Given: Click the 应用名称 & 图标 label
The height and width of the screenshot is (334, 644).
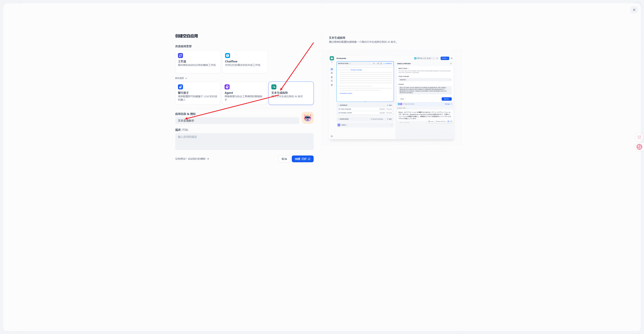Looking at the screenshot, I should 185,114.
